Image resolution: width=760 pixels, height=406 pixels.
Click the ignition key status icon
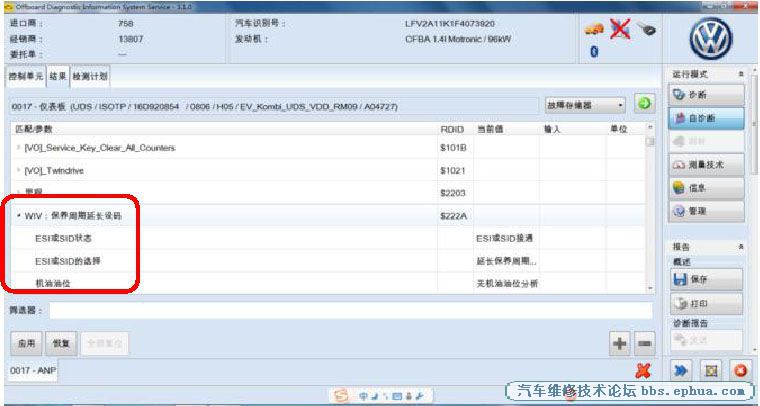[x=646, y=29]
